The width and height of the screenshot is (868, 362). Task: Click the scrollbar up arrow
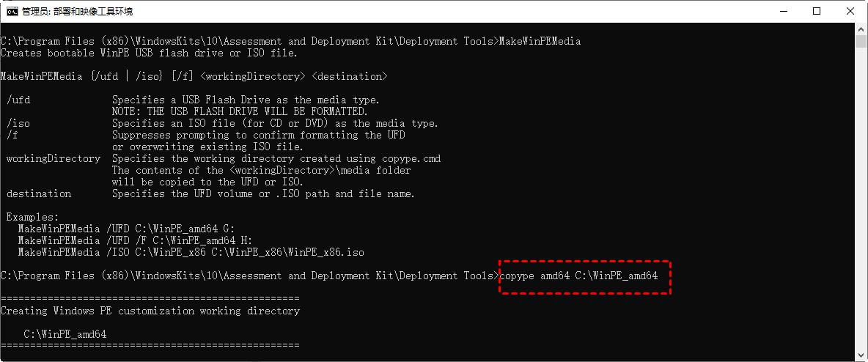click(x=861, y=29)
